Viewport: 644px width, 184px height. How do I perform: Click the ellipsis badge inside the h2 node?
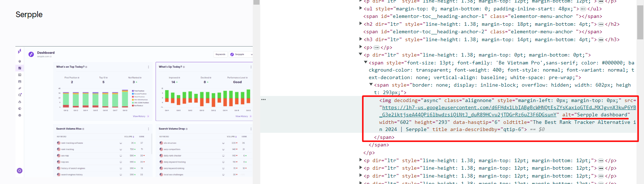pyautogui.click(x=601, y=24)
